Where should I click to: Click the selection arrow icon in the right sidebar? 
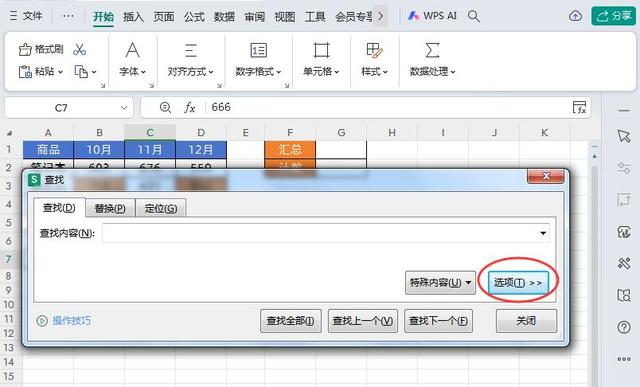(624, 136)
